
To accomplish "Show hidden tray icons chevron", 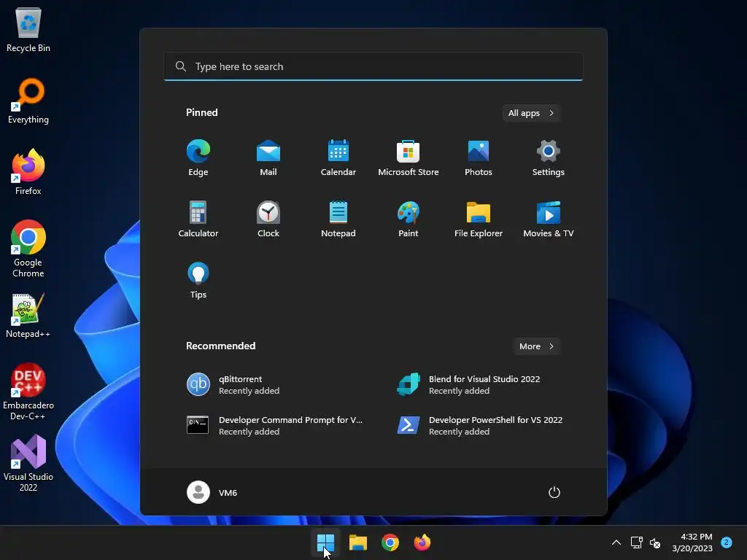I will tap(616, 542).
